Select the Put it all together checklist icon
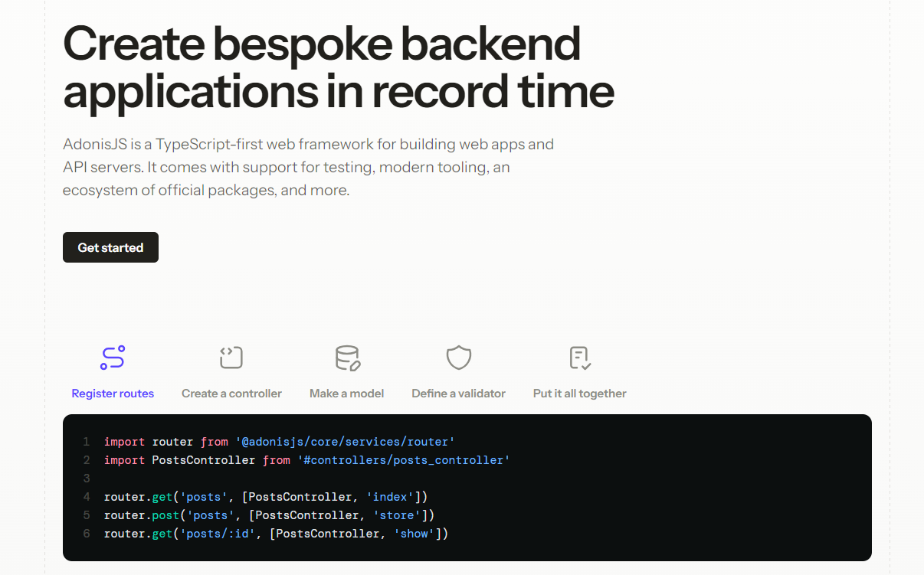 (580, 358)
